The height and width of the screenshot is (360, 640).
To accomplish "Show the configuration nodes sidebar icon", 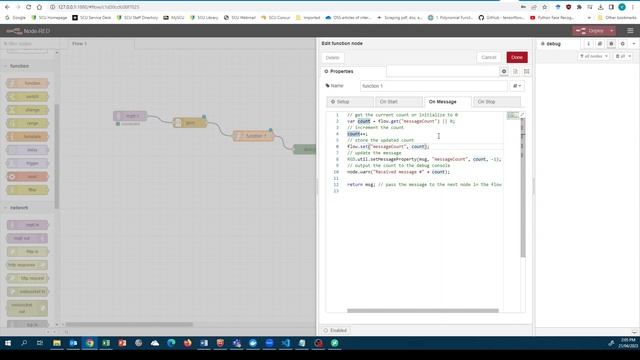I will coord(622,44).
